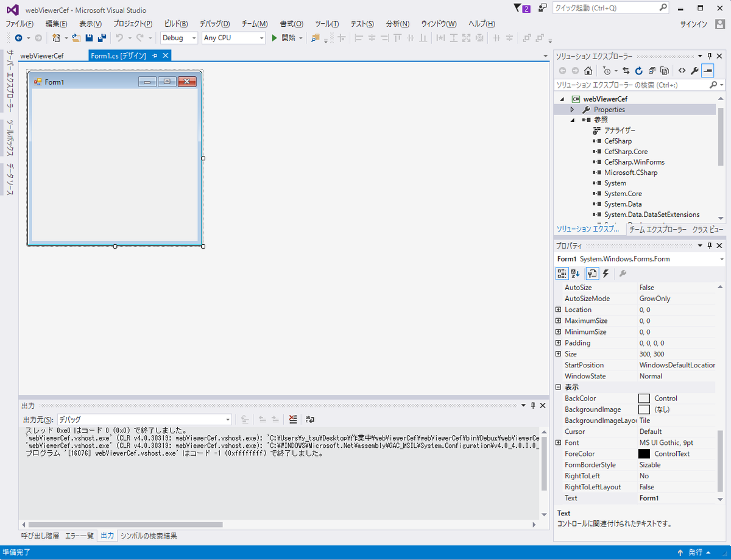Click the Home icon in Solution Explorer toolbar
The height and width of the screenshot is (560, 731).
tap(588, 70)
